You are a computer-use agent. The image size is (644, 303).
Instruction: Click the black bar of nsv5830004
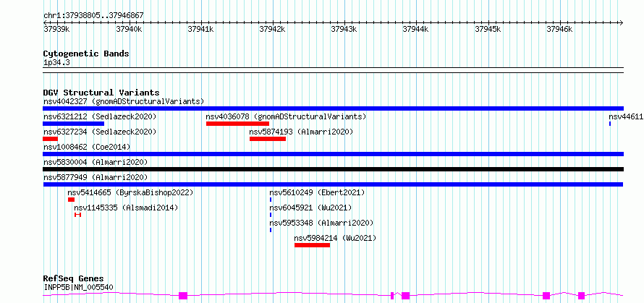click(x=333, y=169)
